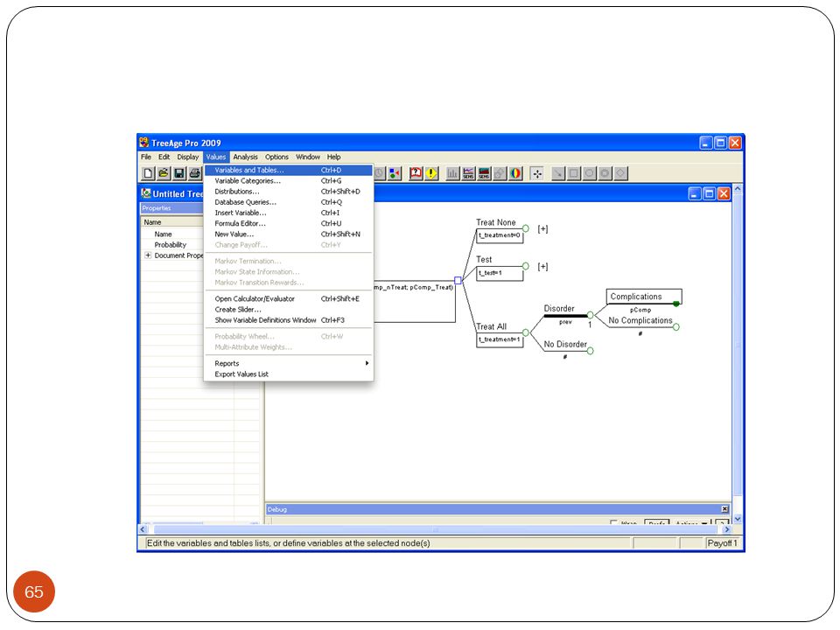Choose Variable Categories menu entry
This screenshot has width=840, height=630.
[x=288, y=180]
